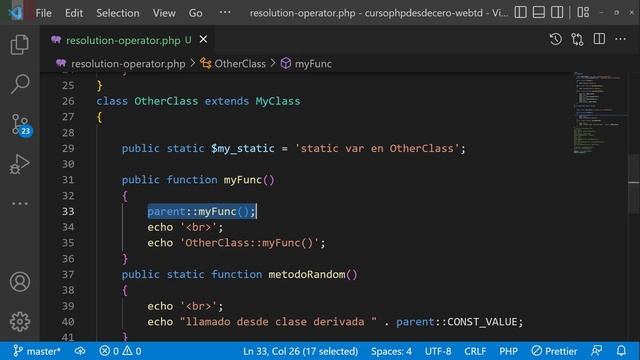Click myFunc in the breadcrumb
Viewport: 640px width, 360px height.
(x=313, y=64)
